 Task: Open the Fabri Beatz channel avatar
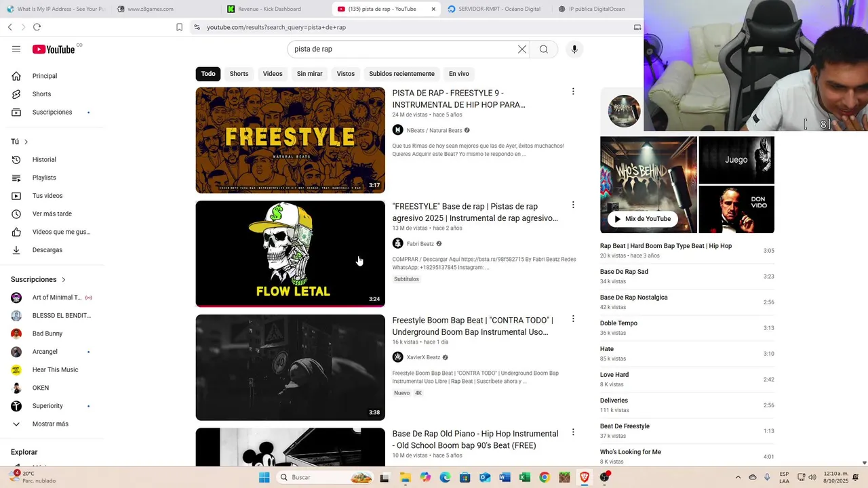(x=398, y=243)
